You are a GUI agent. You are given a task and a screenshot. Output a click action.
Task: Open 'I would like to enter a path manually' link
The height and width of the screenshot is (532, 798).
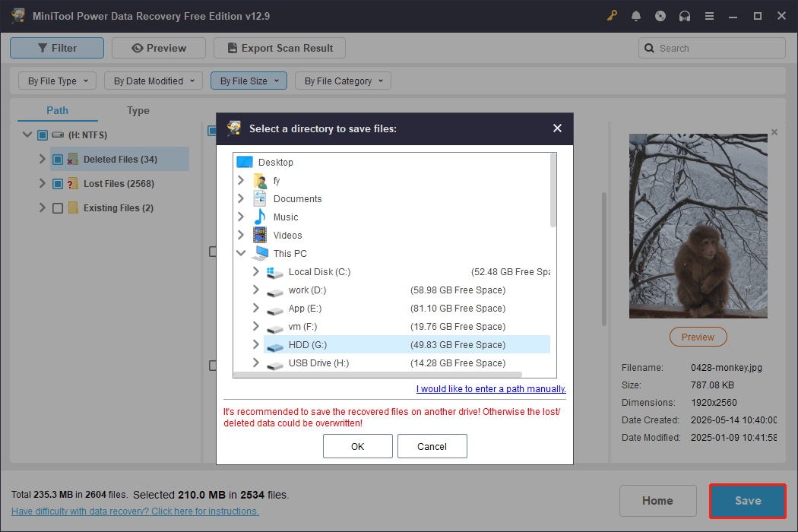tap(491, 389)
